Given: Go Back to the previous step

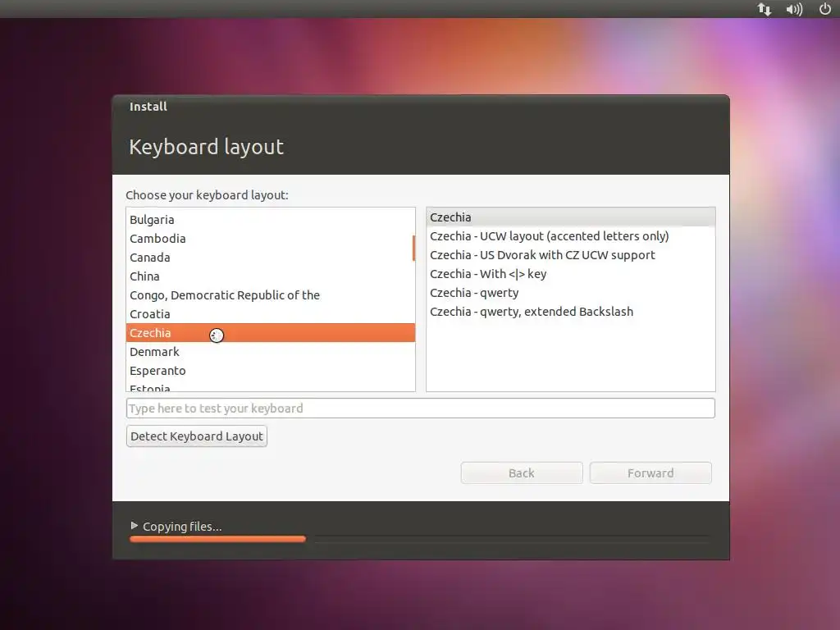Looking at the screenshot, I should (522, 473).
